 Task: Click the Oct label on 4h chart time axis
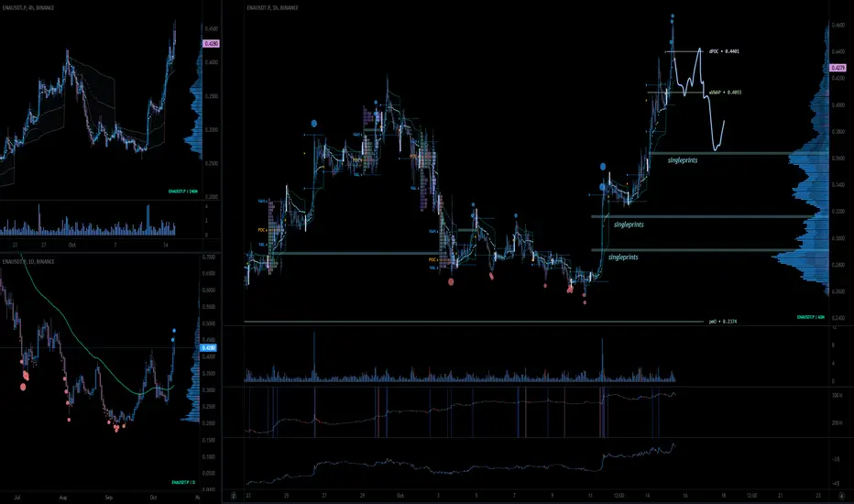click(x=71, y=246)
